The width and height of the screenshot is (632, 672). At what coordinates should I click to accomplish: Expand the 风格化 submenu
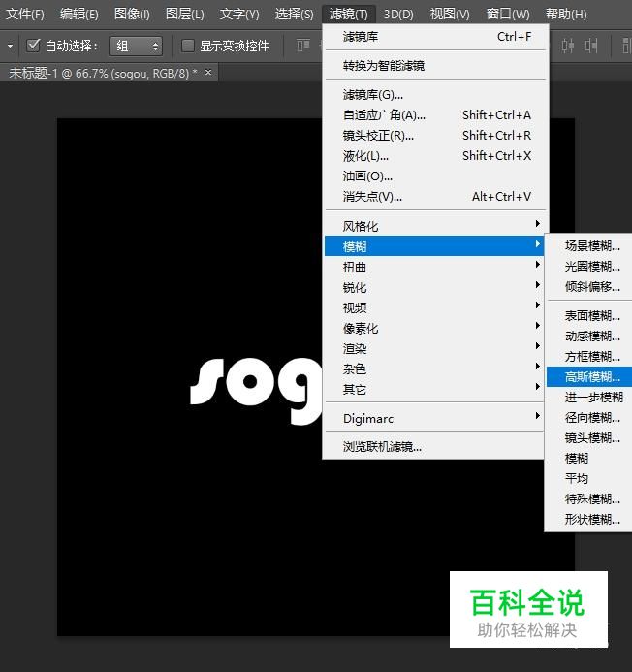[434, 225]
